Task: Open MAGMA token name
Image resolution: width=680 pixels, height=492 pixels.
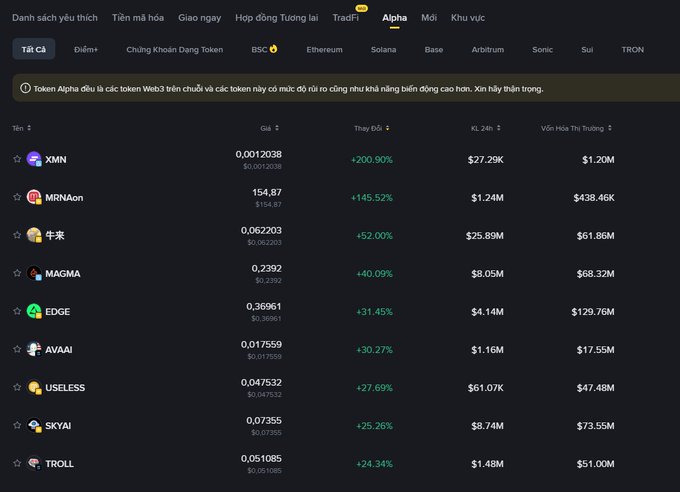Action: coord(63,274)
